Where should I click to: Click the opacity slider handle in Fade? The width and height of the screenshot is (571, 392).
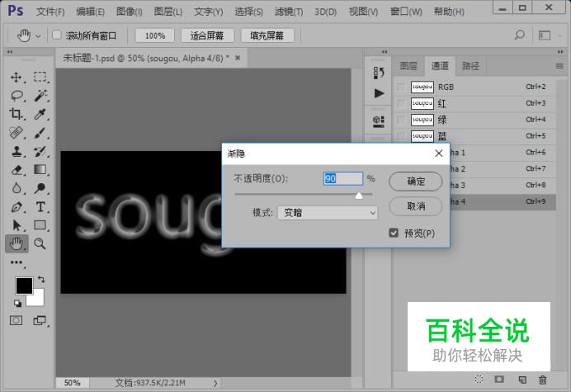pos(359,196)
